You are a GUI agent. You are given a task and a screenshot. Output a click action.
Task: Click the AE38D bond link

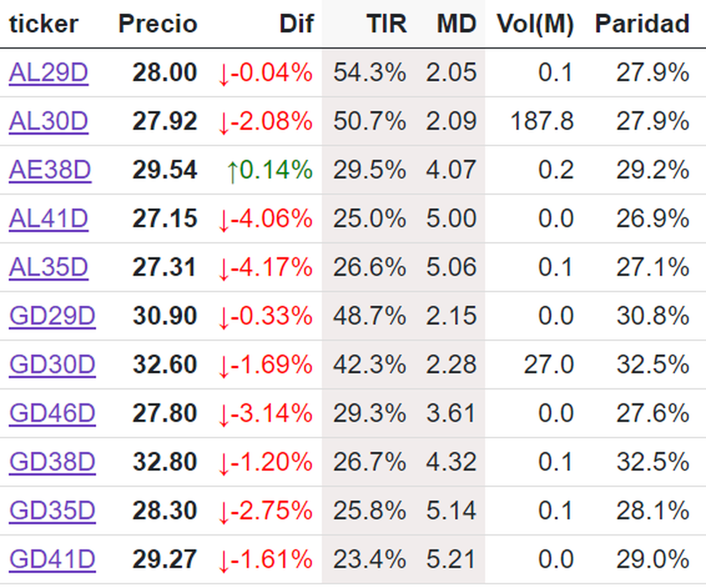point(50,170)
